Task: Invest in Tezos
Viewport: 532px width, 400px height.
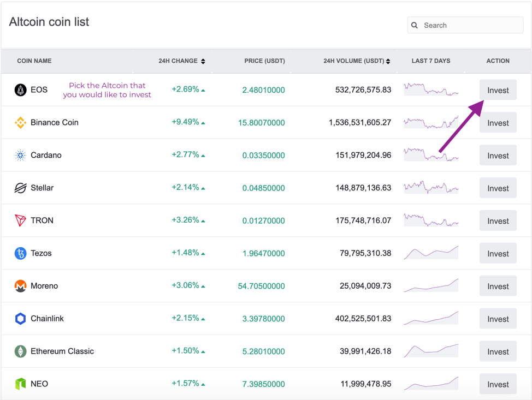Action: tap(498, 253)
